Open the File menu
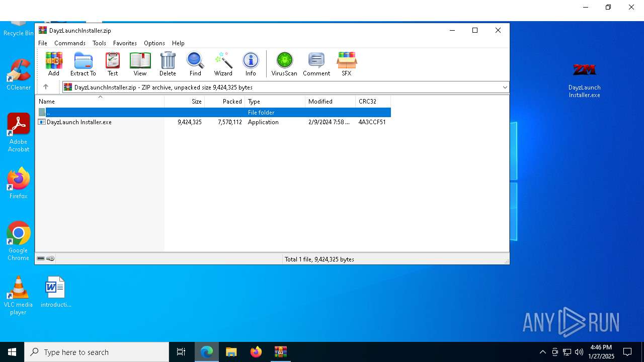 click(43, 43)
